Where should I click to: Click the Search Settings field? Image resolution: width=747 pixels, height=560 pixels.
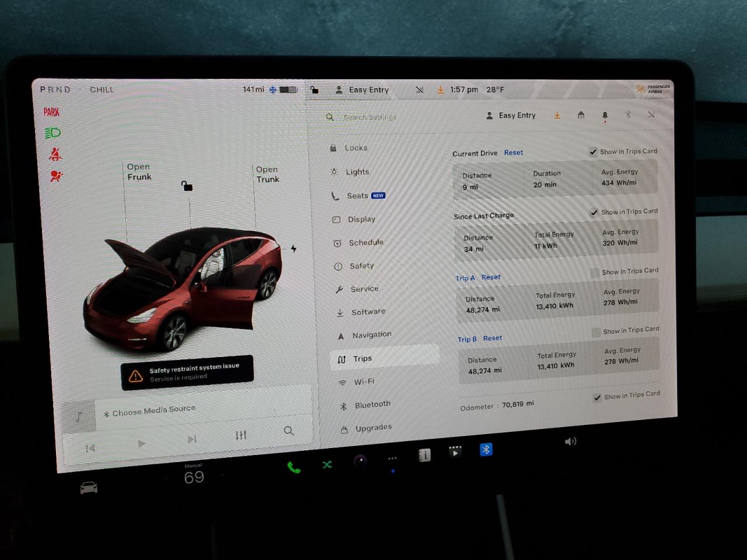tap(370, 117)
